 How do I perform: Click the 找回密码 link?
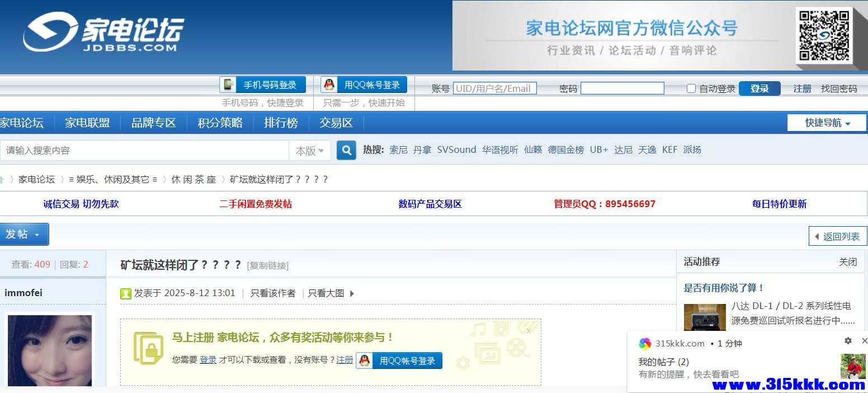coord(838,88)
